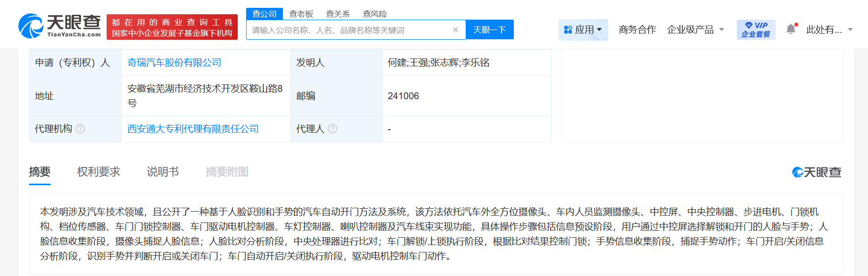The height and width of the screenshot is (276, 868).
Task: Click the 邮编 label cell
Action: (x=336, y=96)
